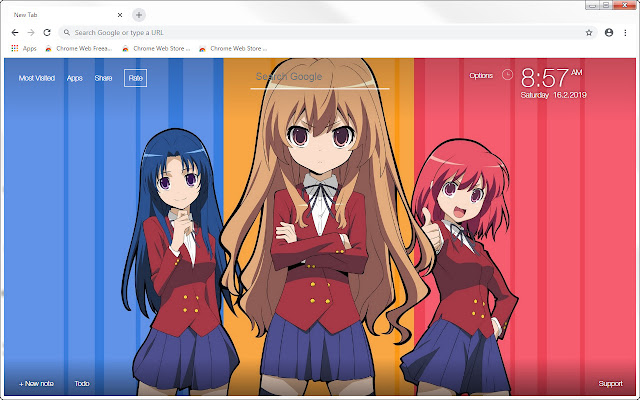The image size is (640, 400).
Task: Click the forward navigation arrow
Action: [31, 32]
